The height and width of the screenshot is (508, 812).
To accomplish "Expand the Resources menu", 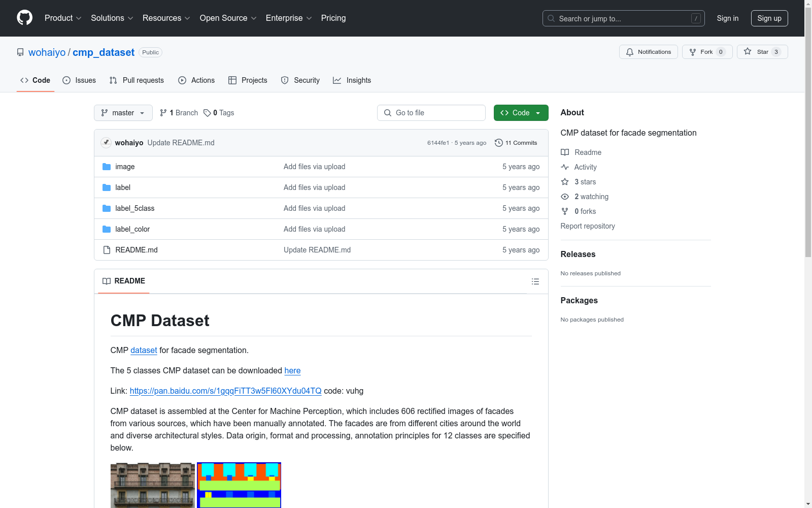I will pos(166,18).
